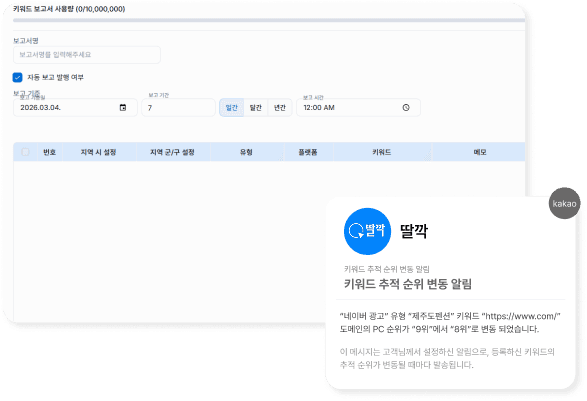Select the 일간 period option

(x=231, y=108)
